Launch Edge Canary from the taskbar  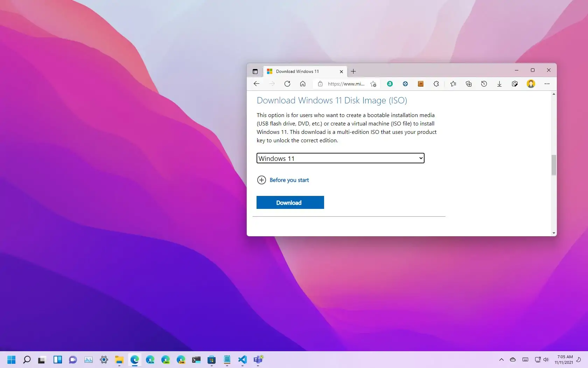point(181,360)
